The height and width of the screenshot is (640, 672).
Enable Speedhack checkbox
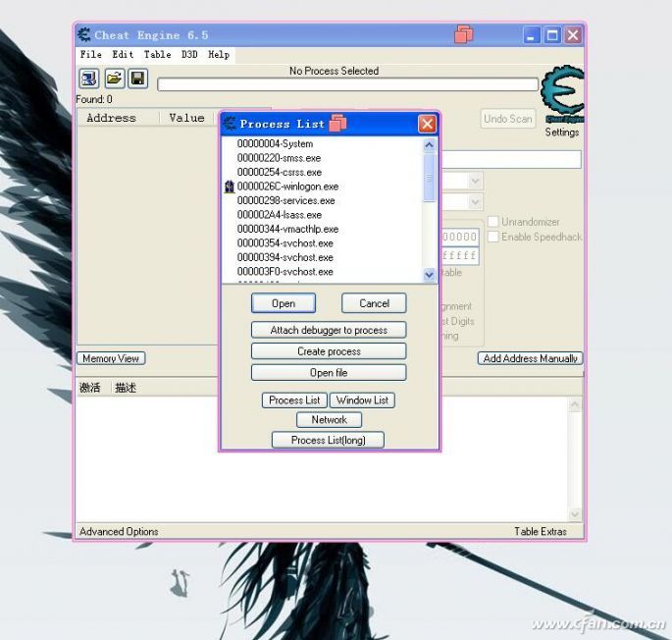[x=493, y=237]
